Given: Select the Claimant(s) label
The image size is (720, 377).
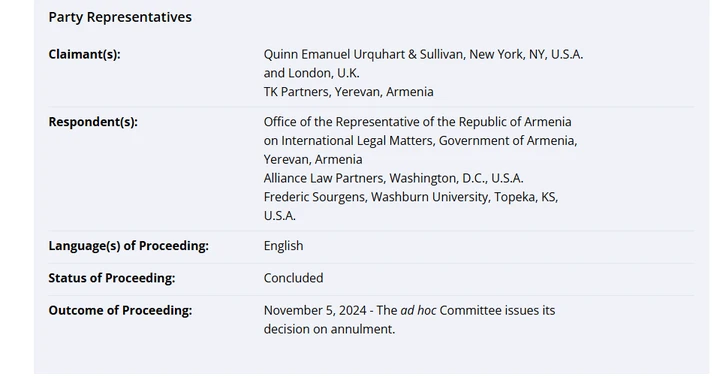Looking at the screenshot, I should 84,54.
